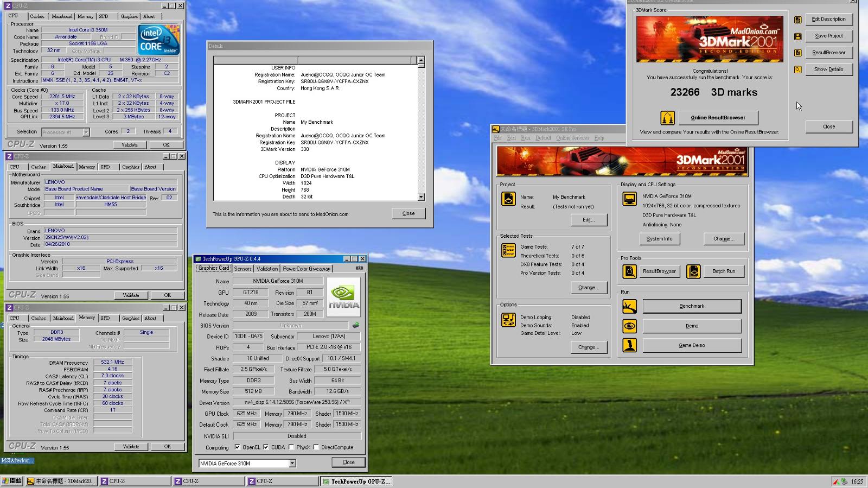
Task: Open the PowerColor Giveaway tab in GPU-Z
Action: coord(307,269)
